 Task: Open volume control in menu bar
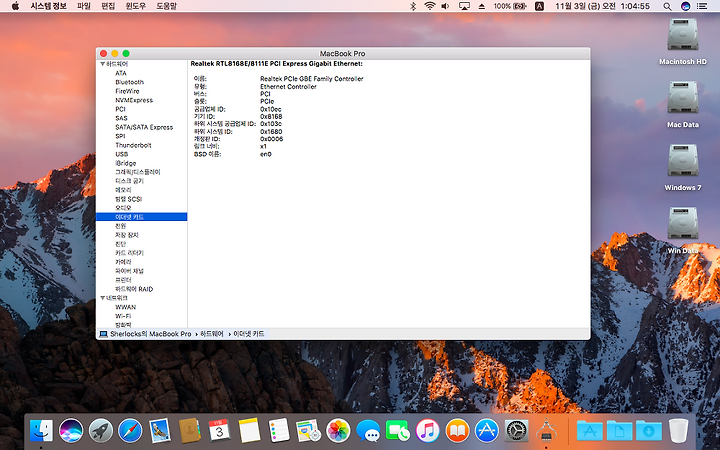tap(445, 6)
